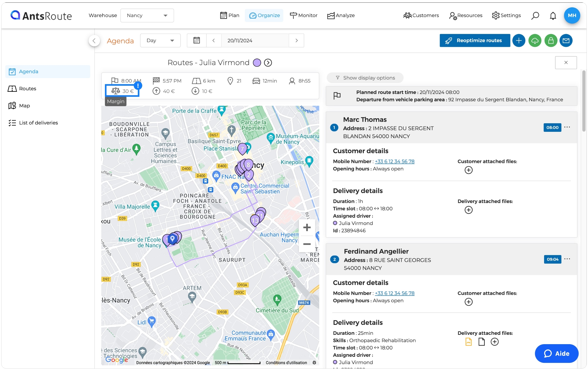588x371 pixels.
Task: Click the Reoptimize routes button
Action: click(475, 41)
